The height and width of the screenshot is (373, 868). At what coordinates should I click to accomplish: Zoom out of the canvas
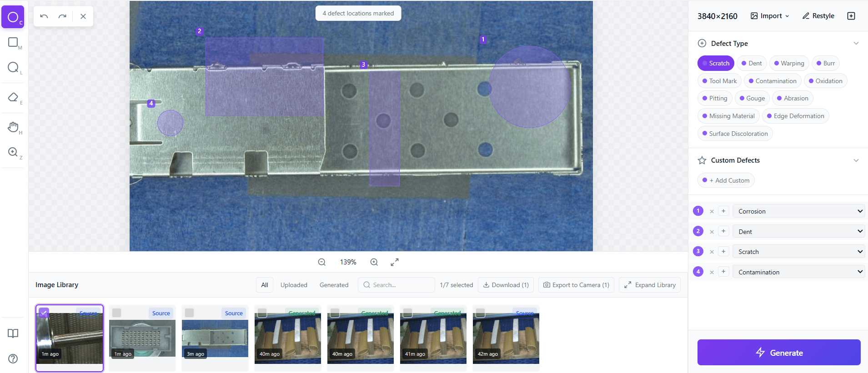click(322, 262)
